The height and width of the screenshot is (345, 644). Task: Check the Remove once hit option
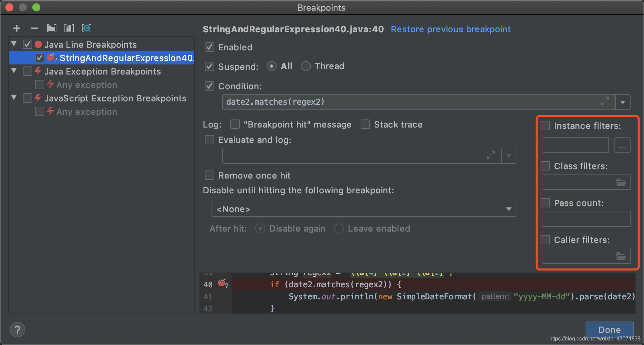[210, 175]
